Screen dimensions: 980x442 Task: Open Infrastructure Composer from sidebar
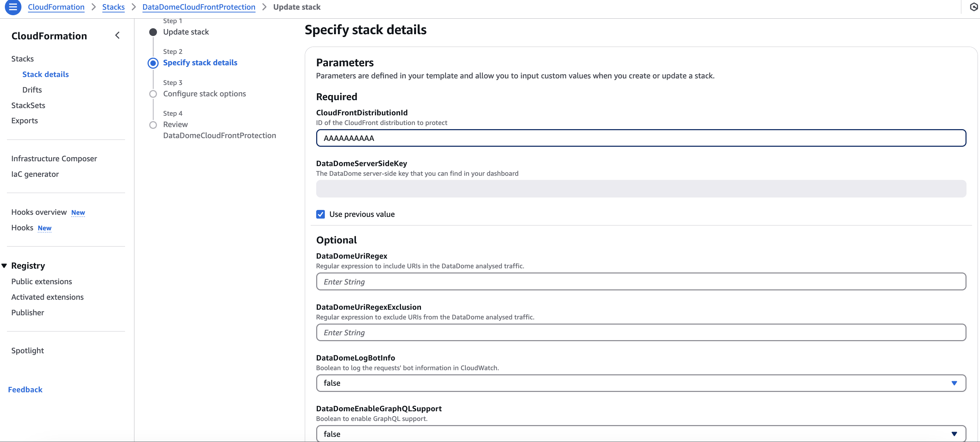click(54, 158)
